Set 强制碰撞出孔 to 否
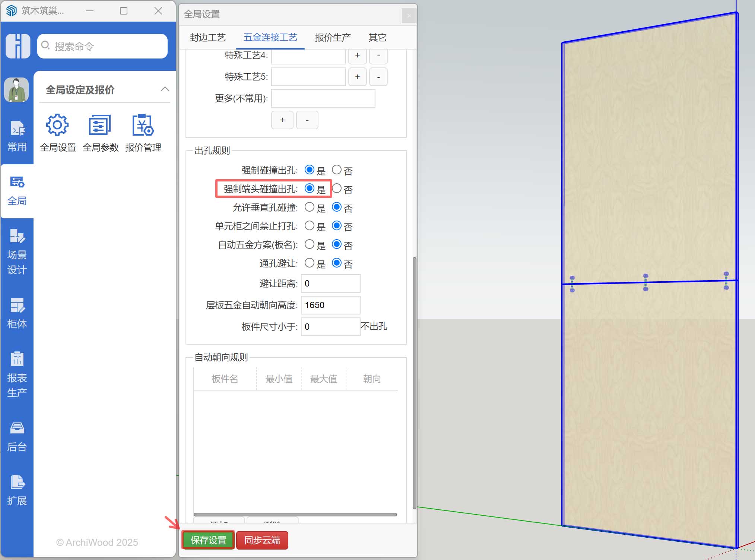The width and height of the screenshot is (755, 560). [x=337, y=170]
